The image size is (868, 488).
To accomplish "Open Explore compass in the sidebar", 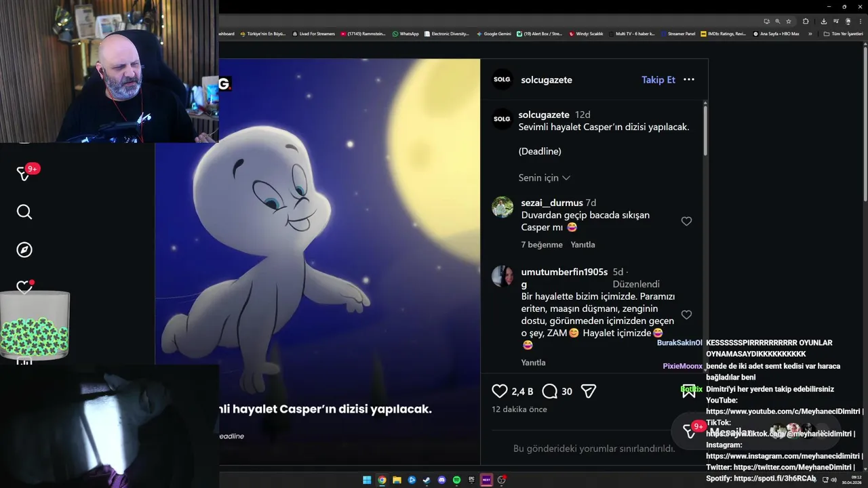I will click(x=24, y=250).
